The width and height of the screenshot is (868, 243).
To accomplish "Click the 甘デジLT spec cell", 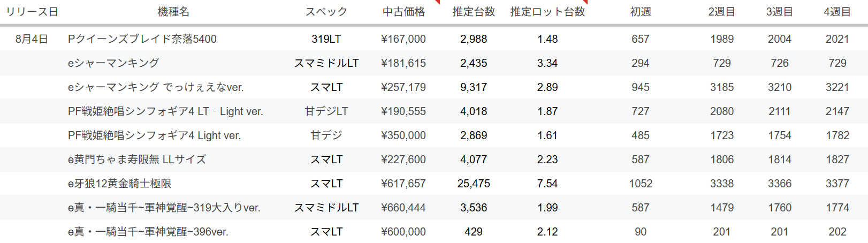I will point(326,111).
